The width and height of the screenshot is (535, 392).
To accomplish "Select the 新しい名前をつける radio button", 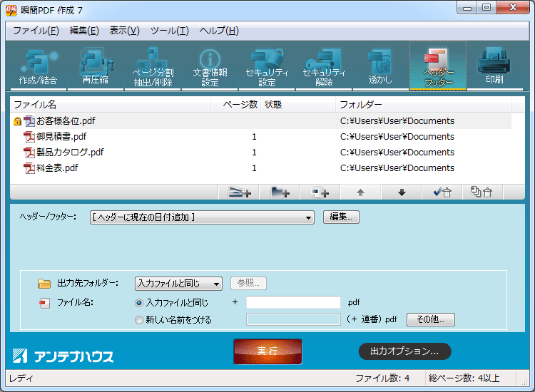I will tap(139, 320).
